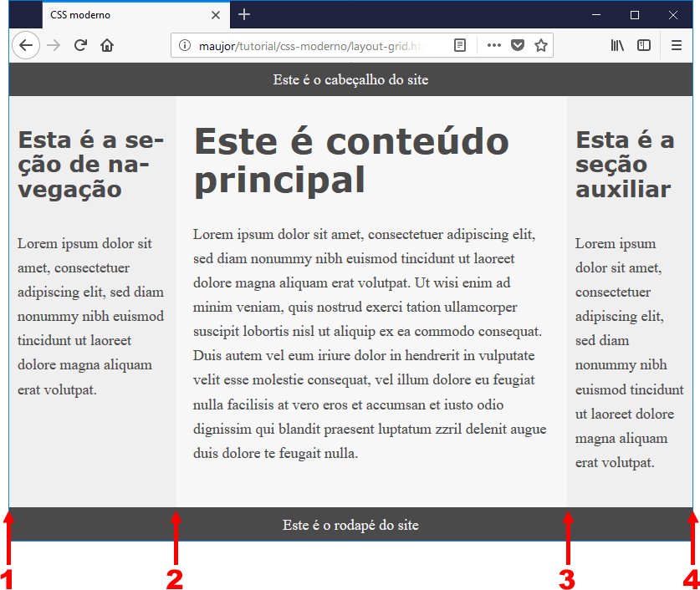
Task: Open a new tab with plus button
Action: tap(244, 14)
